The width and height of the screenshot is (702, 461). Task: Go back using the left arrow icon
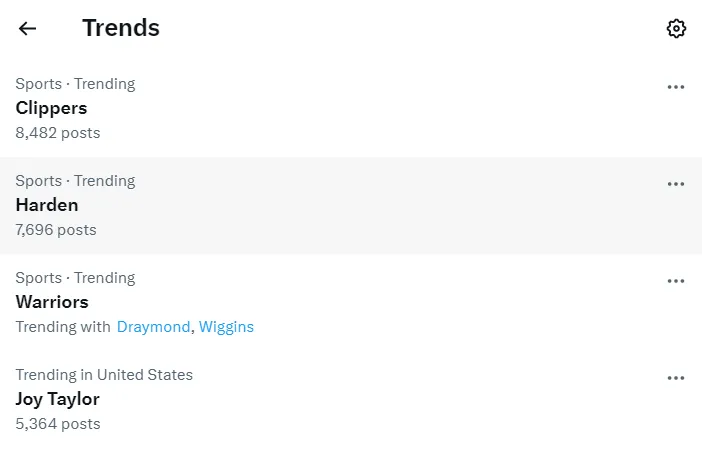pyautogui.click(x=27, y=29)
